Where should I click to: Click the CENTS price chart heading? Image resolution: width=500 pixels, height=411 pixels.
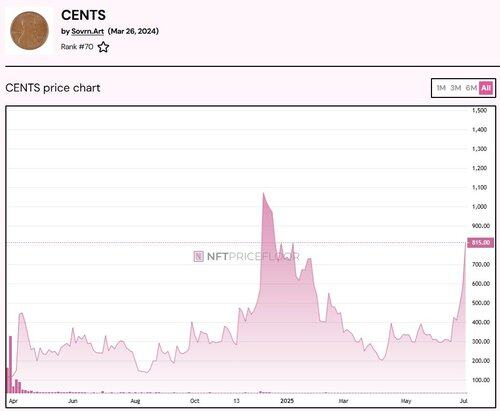(53, 88)
